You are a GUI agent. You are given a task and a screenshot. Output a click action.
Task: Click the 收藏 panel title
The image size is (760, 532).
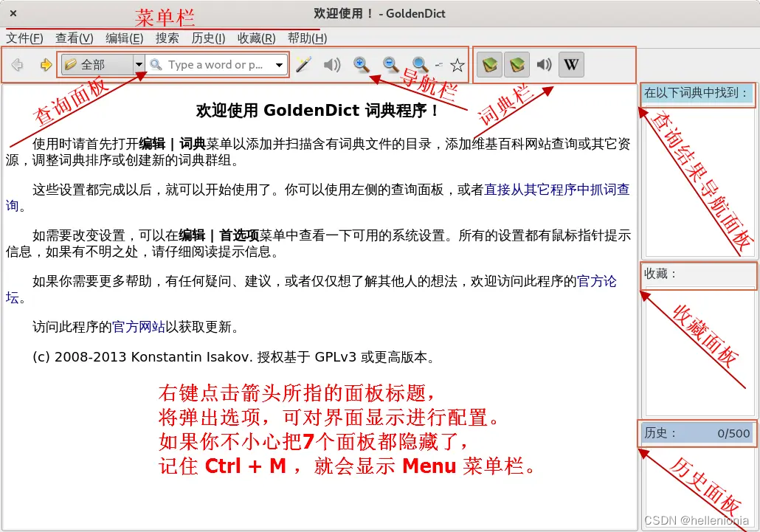(x=697, y=274)
